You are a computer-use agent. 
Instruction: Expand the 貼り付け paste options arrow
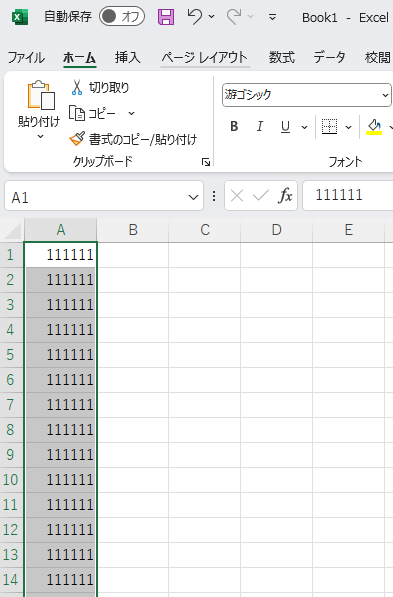click(x=40, y=137)
